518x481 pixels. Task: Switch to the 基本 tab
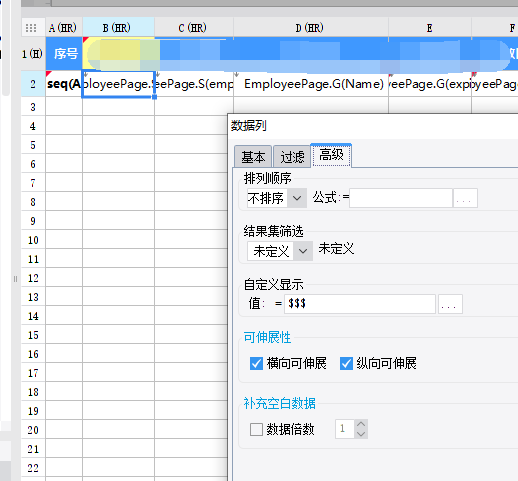[x=253, y=156]
